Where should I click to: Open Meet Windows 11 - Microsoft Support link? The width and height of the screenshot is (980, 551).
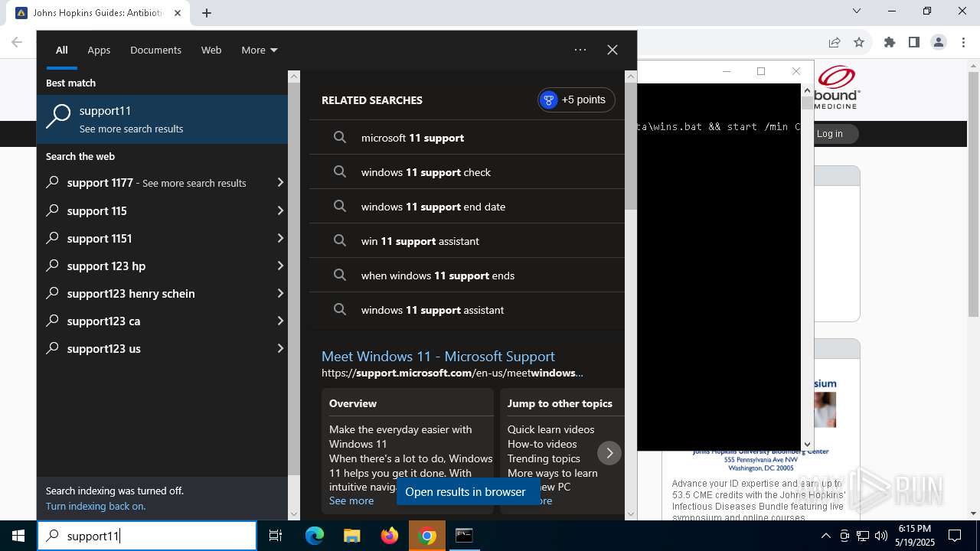[438, 356]
